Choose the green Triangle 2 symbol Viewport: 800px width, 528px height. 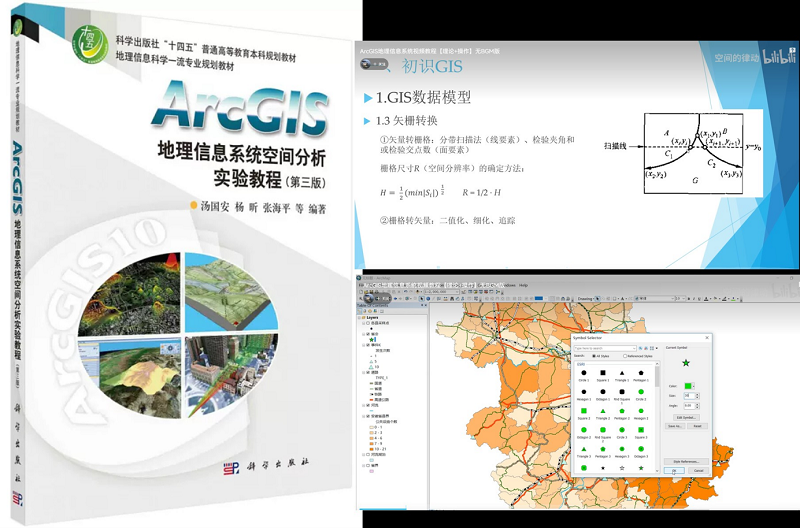pos(603,411)
